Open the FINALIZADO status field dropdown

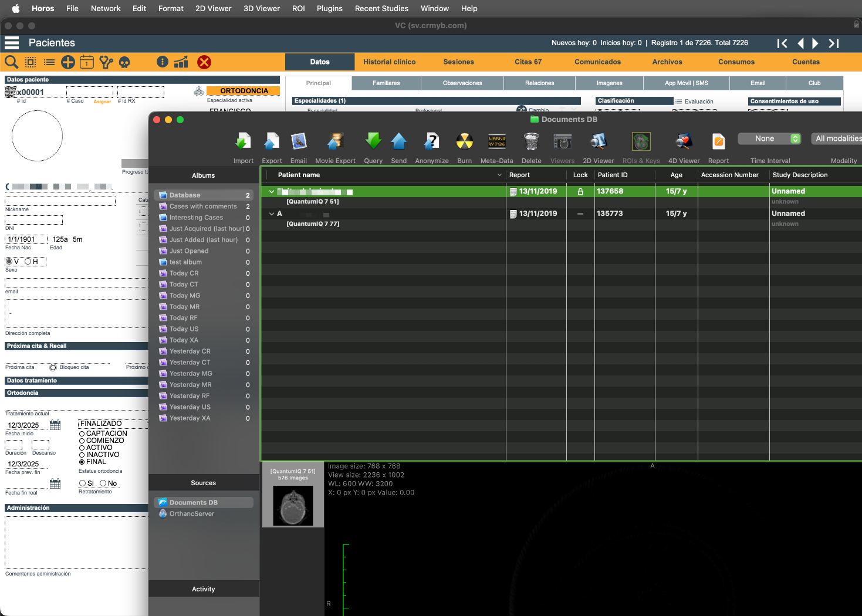tap(113, 424)
